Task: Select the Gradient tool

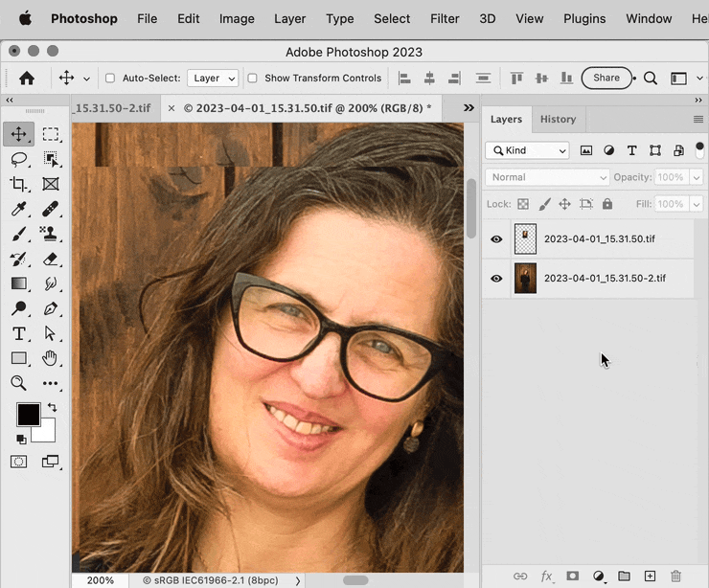Action: [x=18, y=283]
